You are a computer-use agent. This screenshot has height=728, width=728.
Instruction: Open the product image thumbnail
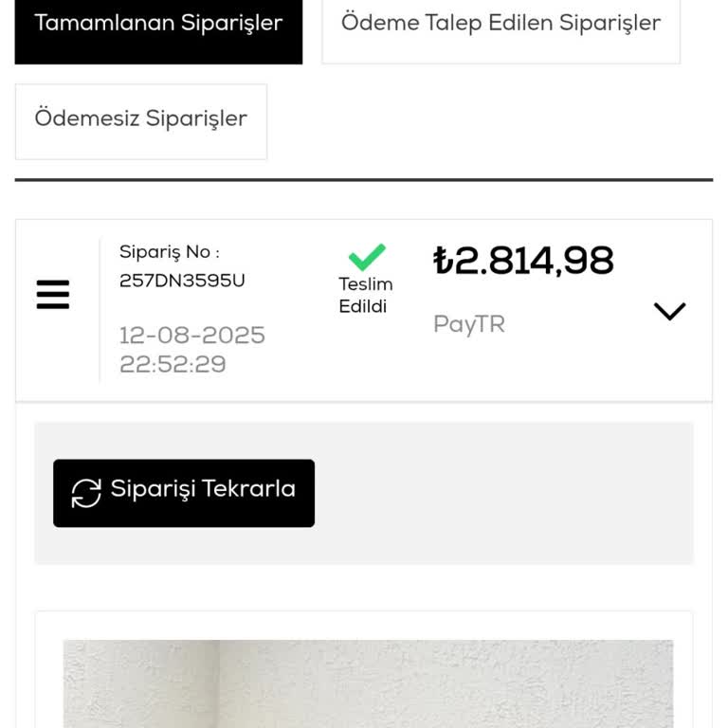coord(368,682)
